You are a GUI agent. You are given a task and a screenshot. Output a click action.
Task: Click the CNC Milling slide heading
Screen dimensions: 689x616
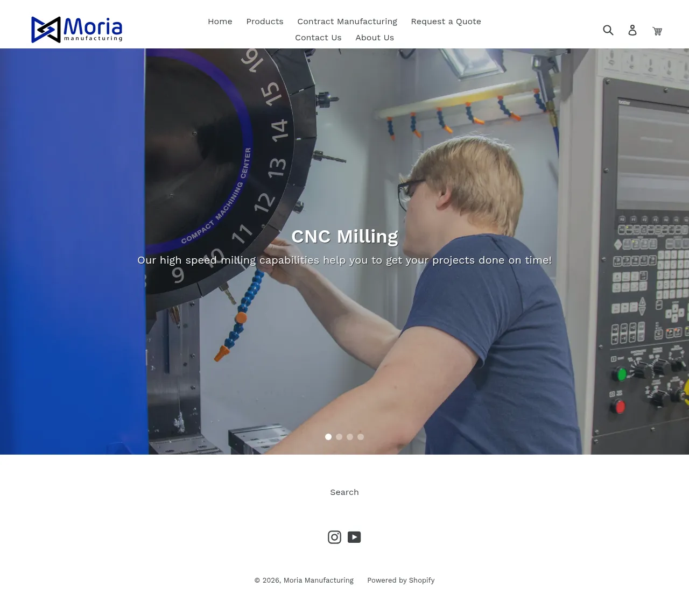click(x=344, y=236)
